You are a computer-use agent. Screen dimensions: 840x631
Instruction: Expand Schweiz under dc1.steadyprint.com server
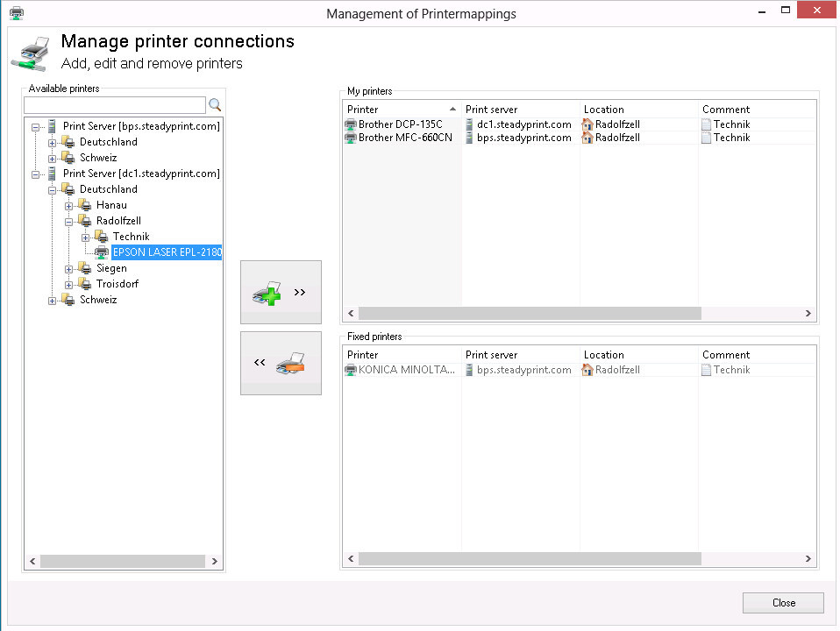point(52,301)
